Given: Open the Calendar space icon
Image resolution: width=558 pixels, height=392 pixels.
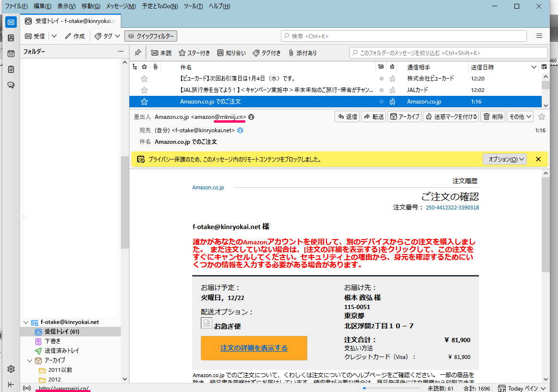Looking at the screenshot, I should [11, 54].
